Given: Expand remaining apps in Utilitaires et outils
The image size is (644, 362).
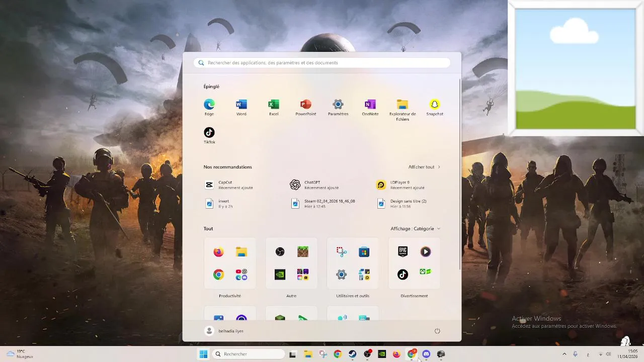Looking at the screenshot, I should pyautogui.click(x=364, y=275).
